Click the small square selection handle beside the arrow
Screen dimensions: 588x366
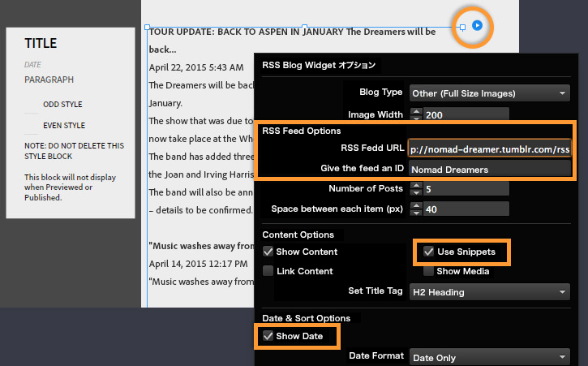(462, 27)
